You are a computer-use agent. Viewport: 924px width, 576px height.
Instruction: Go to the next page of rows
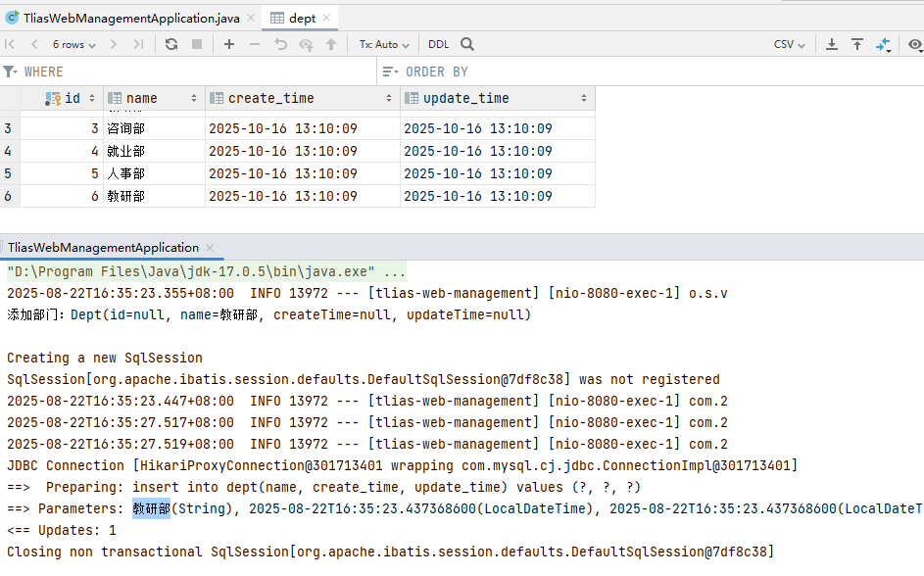click(114, 44)
